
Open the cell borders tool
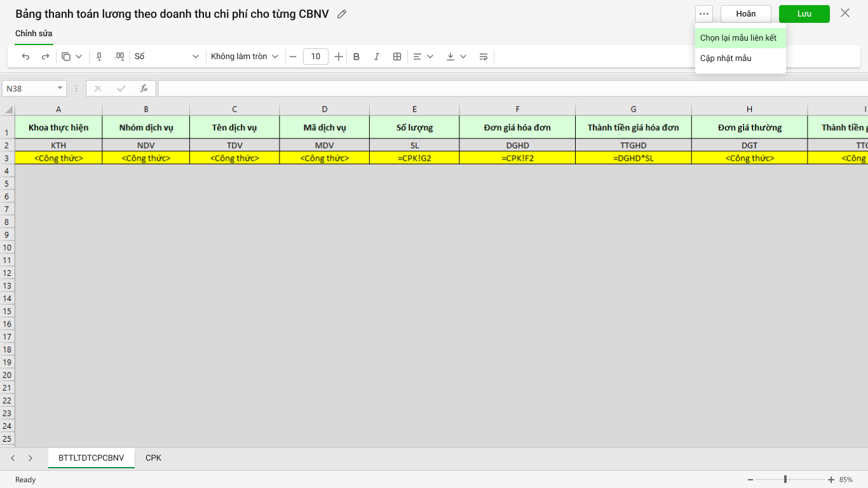pyautogui.click(x=397, y=57)
